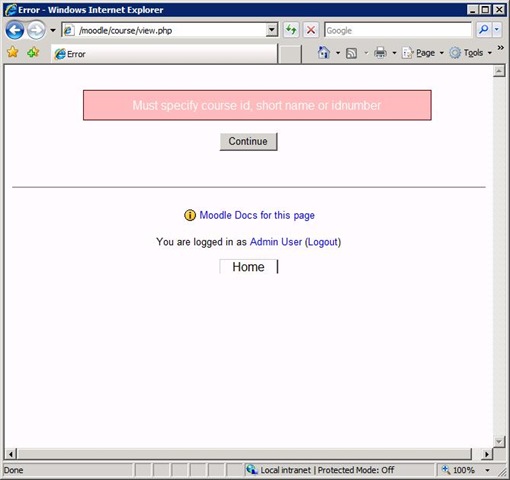
Task: Click the Continue button
Action: pyautogui.click(x=248, y=142)
